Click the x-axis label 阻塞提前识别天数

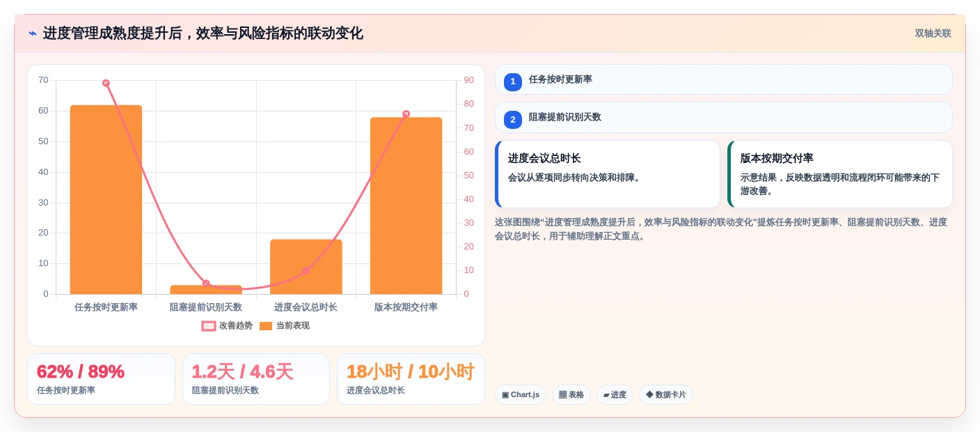[x=206, y=307]
